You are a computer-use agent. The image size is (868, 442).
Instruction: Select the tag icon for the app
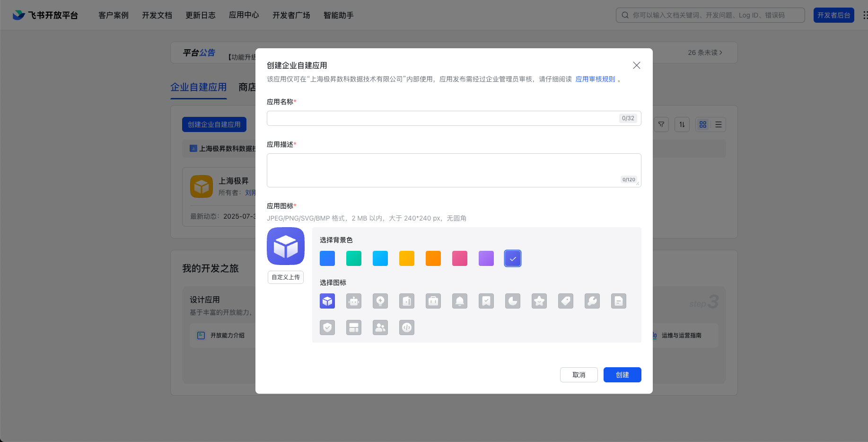tap(565, 301)
